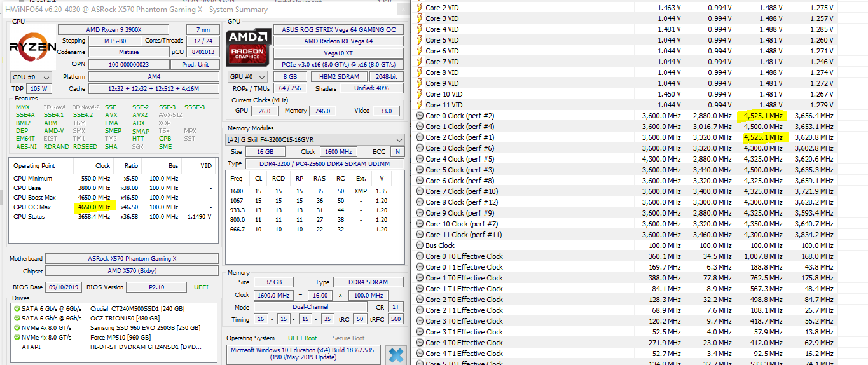Click the ASRock X570 Phantom Gaming X motherboard field

point(132,259)
